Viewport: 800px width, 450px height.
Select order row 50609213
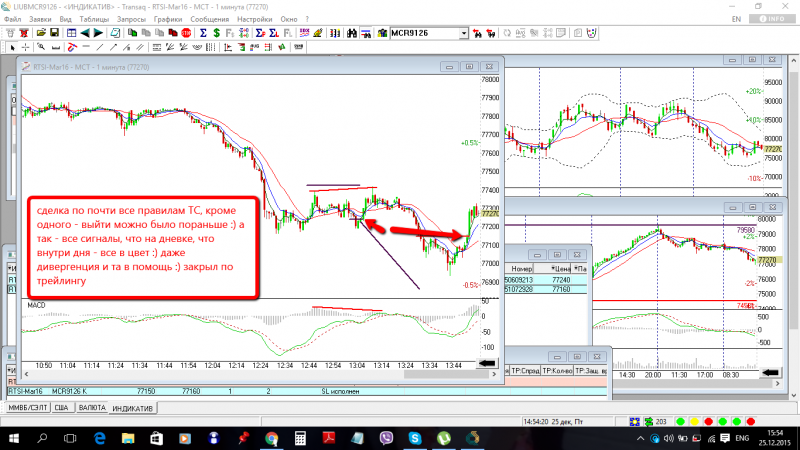[546, 280]
